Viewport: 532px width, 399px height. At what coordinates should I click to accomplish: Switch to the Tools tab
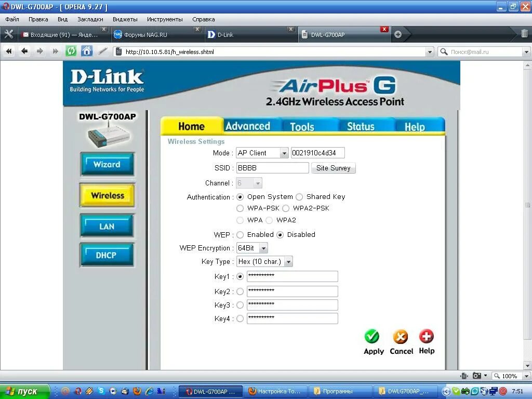tap(302, 127)
